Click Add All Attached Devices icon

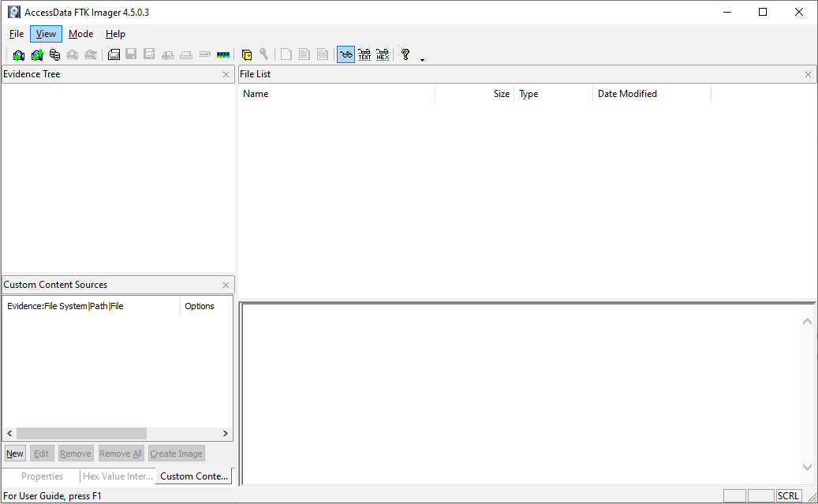coord(37,54)
